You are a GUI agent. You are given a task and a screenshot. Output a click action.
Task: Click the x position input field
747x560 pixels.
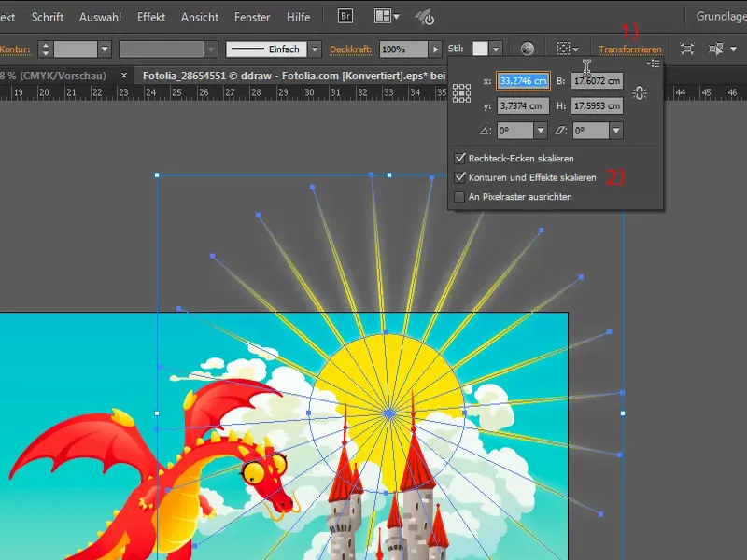[523, 81]
